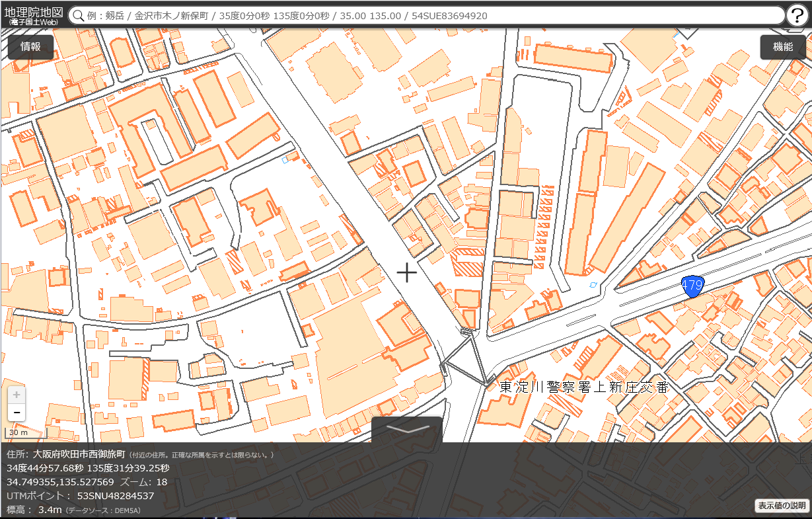Click the 地理院地図 logo
This screenshot has width=812, height=519.
(x=33, y=15)
